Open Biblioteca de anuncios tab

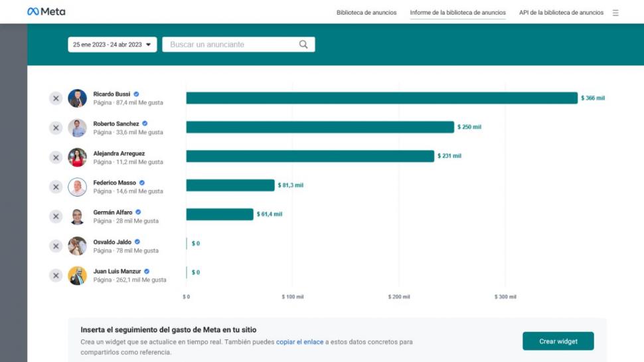point(366,13)
